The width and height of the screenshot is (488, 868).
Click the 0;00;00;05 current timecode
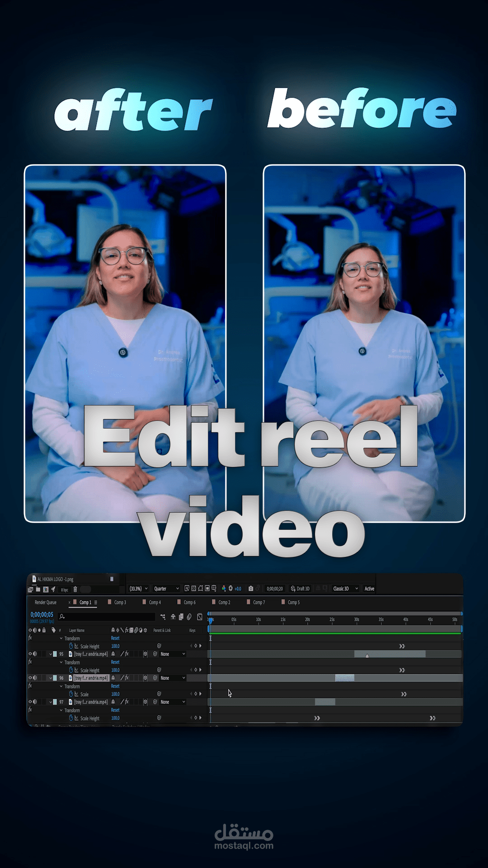click(x=42, y=615)
